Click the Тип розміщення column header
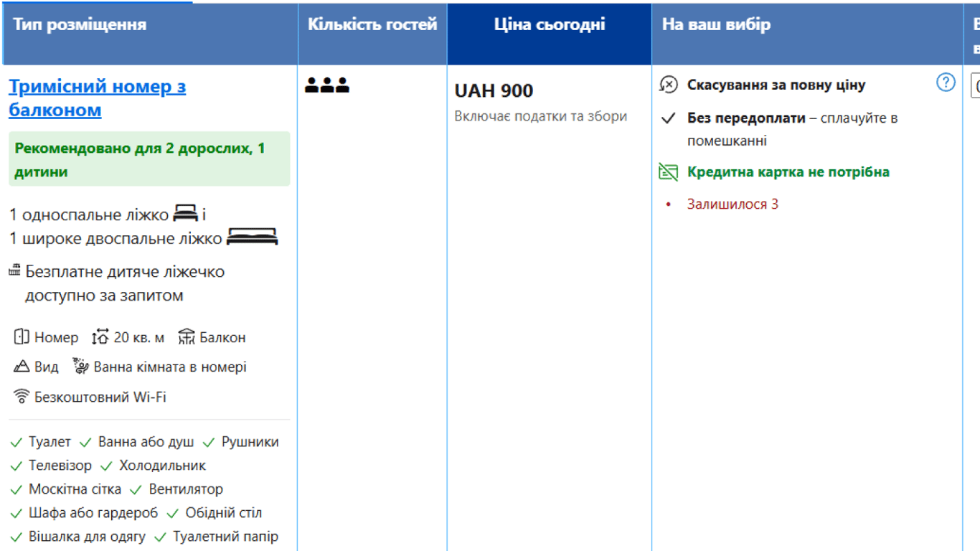980x551 pixels. [x=80, y=25]
